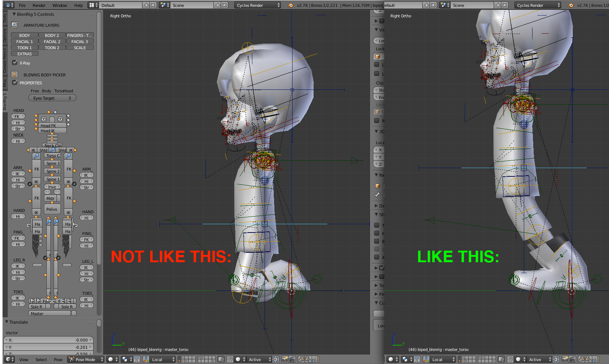Collapse the BlenRig 5 Controls panel

(14, 14)
